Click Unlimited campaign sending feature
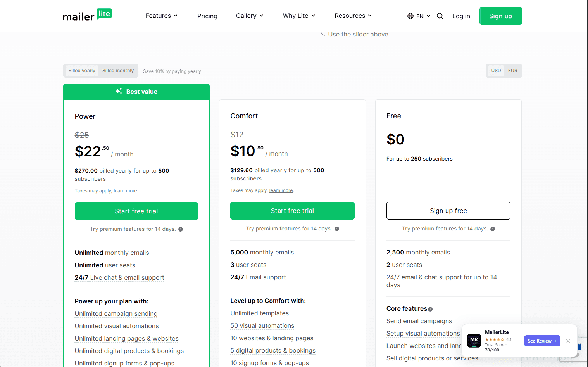 [116, 313]
